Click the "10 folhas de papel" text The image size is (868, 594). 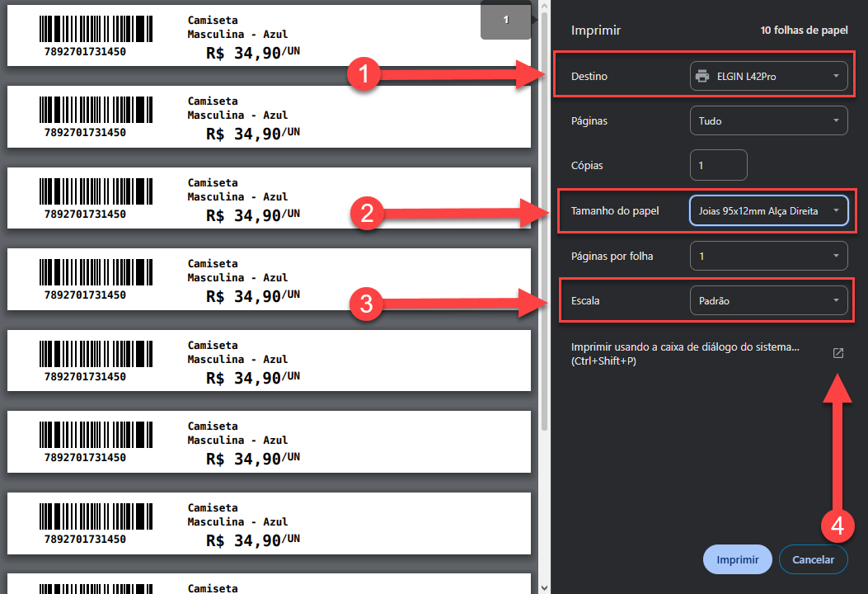click(804, 30)
